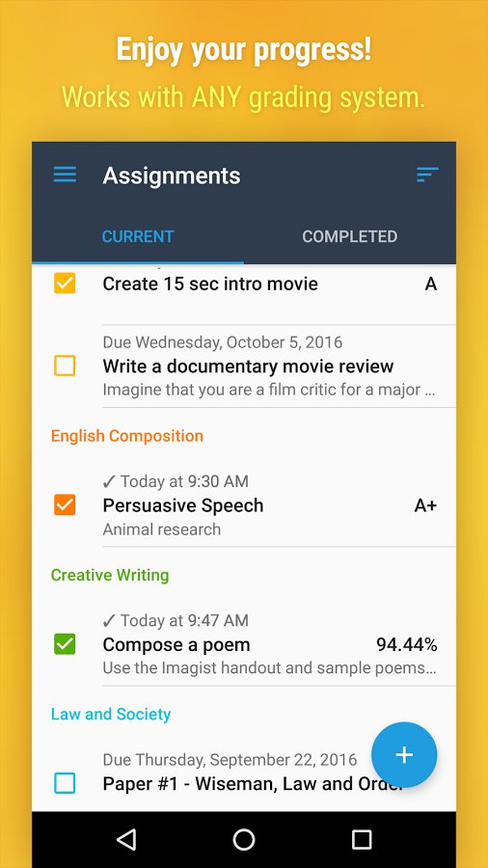This screenshot has height=868, width=488.
Task: Open Write a documentary movie review assignment
Action: click(x=248, y=366)
